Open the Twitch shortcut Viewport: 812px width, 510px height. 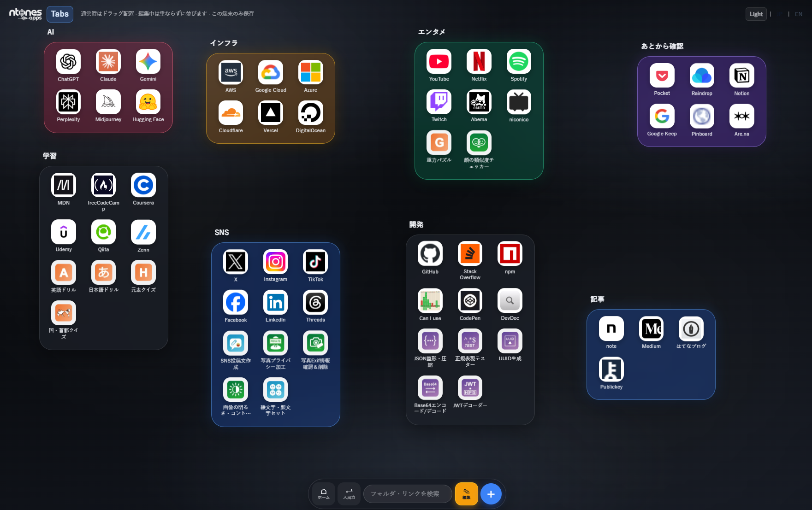coord(439,102)
